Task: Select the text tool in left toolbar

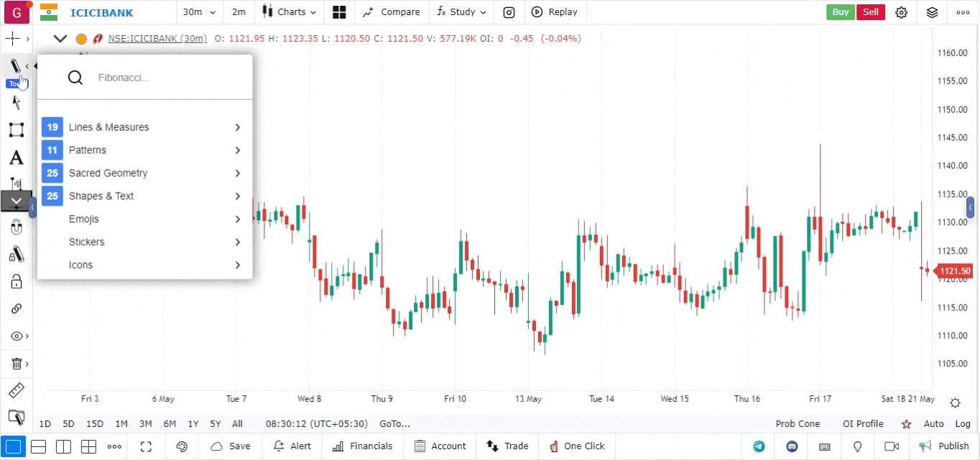Action: [x=16, y=158]
